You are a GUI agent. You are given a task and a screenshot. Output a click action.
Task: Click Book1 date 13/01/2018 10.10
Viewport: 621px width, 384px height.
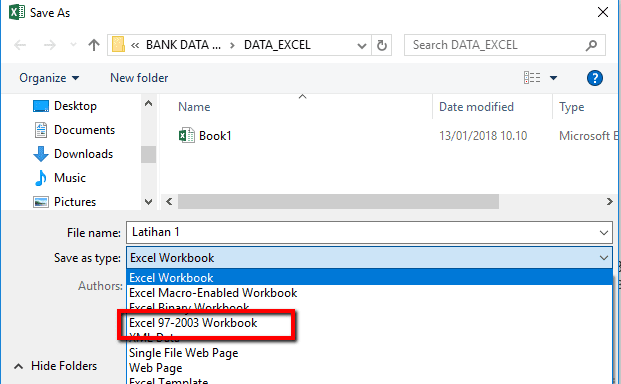click(483, 136)
